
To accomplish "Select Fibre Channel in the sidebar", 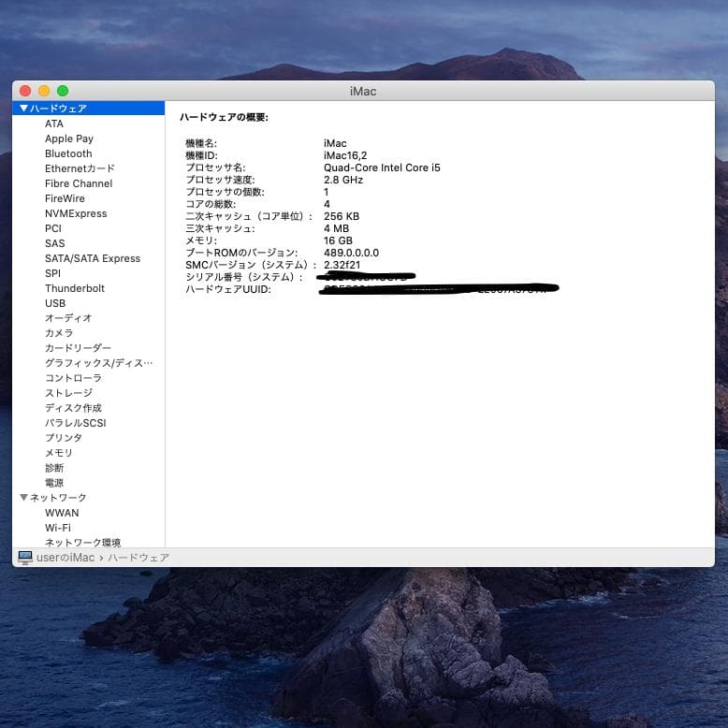I will pos(79,183).
